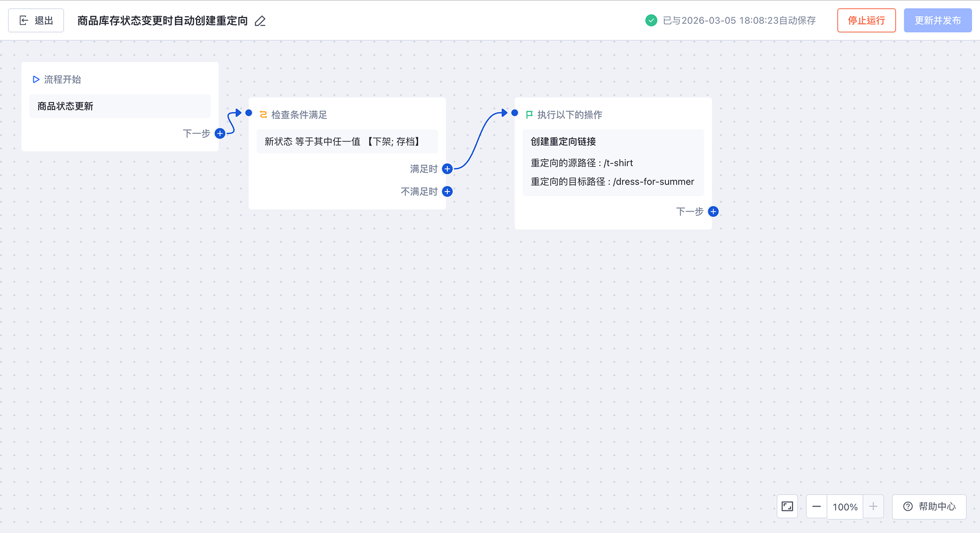Image resolution: width=980 pixels, height=533 pixels.
Task: Click the 执行以下的操作 node header
Action: coord(569,115)
